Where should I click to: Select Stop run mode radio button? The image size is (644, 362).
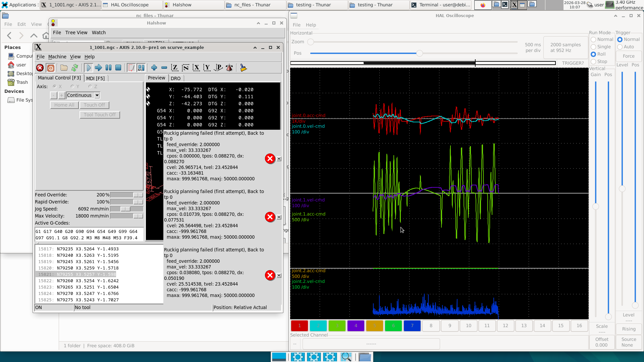click(x=593, y=62)
